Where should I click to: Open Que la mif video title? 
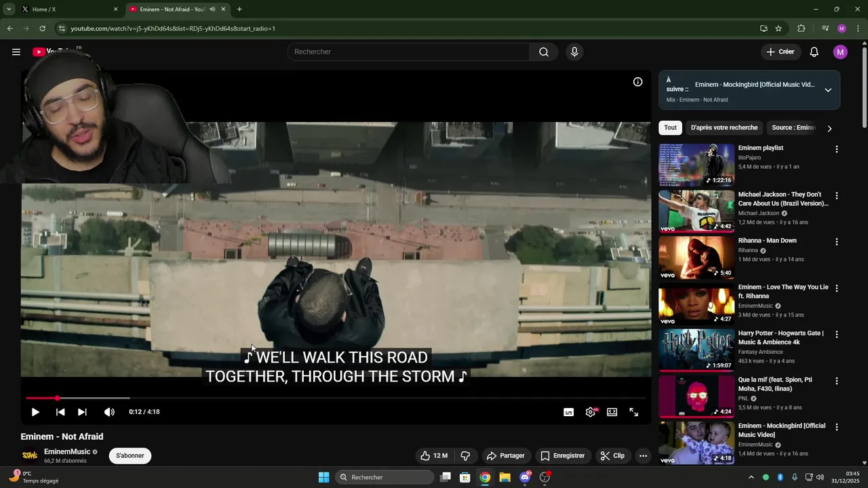(775, 384)
